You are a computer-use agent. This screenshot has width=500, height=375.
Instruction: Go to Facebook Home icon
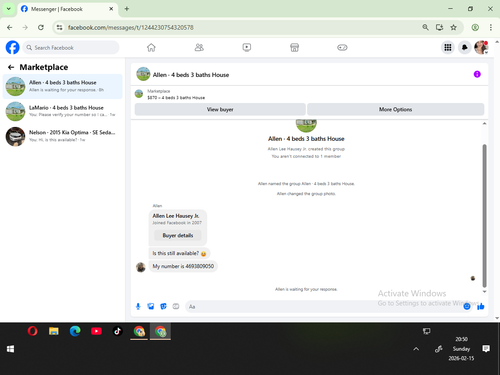click(151, 47)
